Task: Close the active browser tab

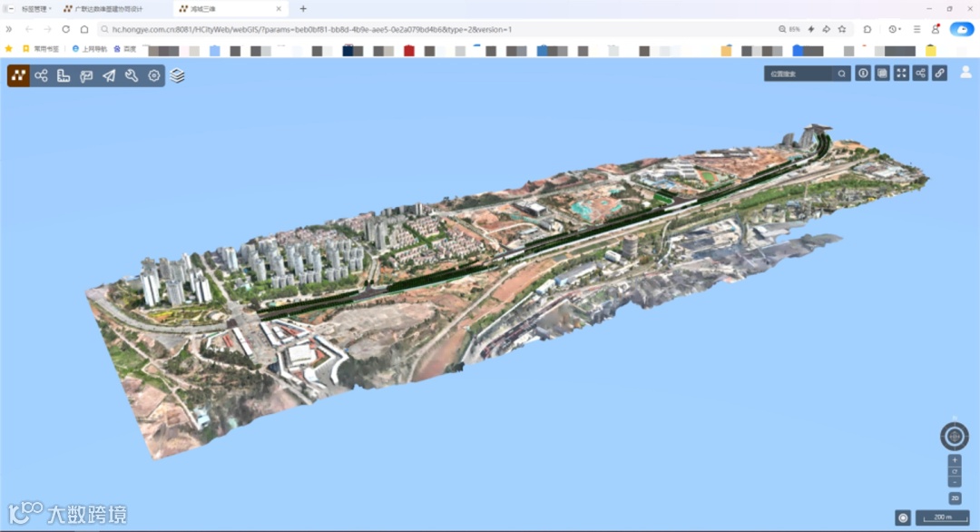Action: point(279,9)
